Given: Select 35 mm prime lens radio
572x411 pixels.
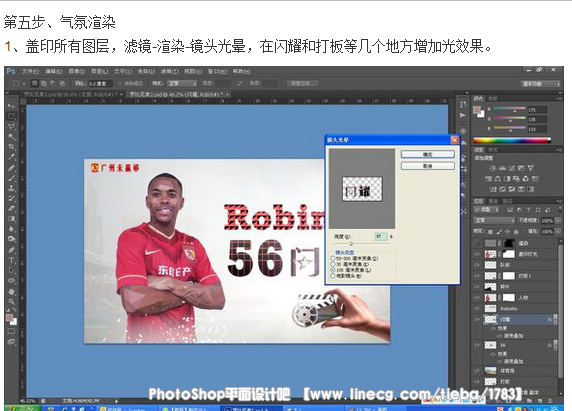Looking at the screenshot, I should click(333, 264).
